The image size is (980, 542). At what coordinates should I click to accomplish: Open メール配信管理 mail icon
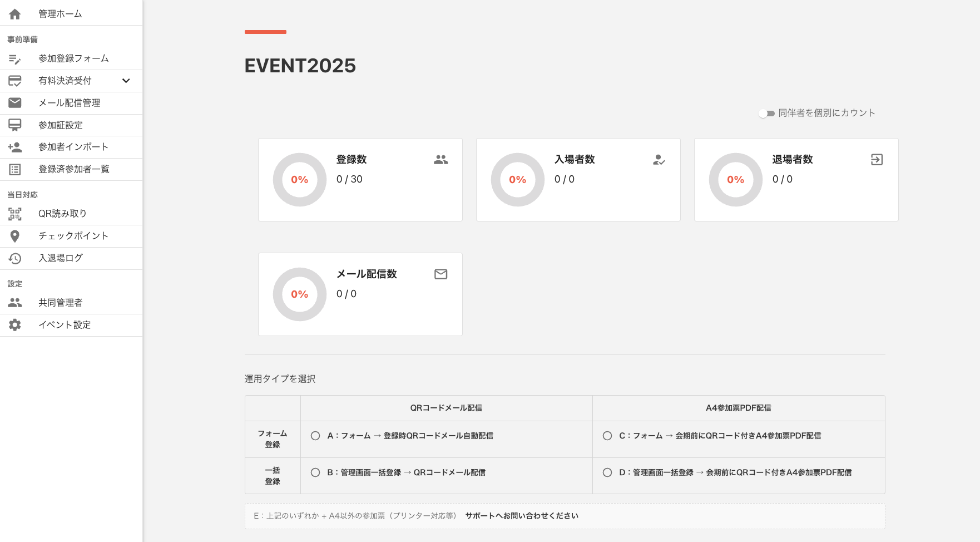[14, 102]
